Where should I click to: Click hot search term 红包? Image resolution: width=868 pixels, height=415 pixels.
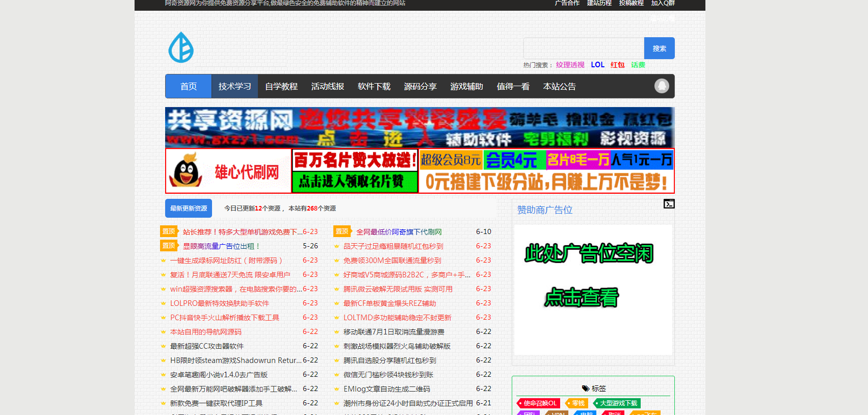618,65
